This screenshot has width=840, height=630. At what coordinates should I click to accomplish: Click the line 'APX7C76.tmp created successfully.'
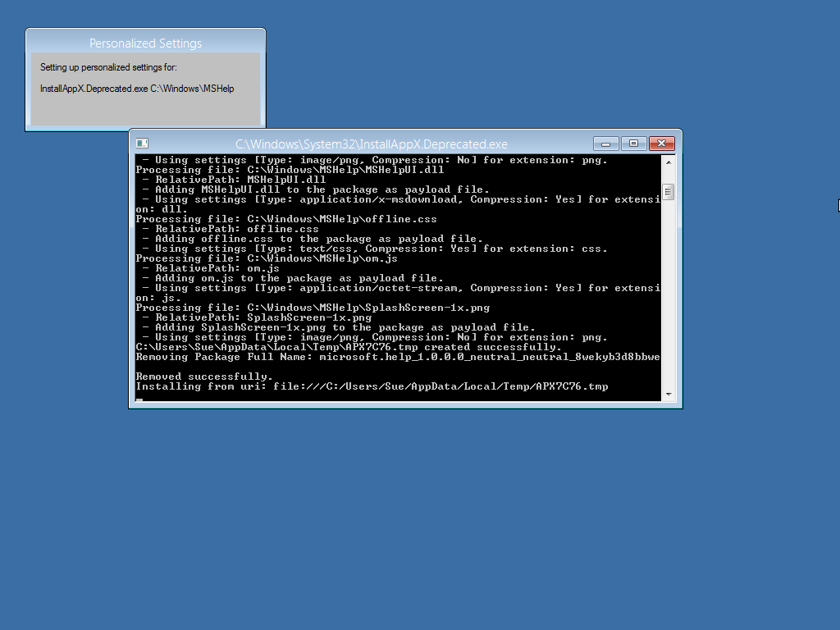[349, 347]
